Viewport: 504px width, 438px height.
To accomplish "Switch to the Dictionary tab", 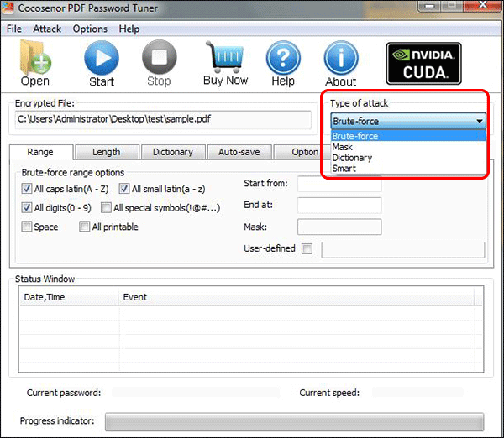I will pos(173,152).
